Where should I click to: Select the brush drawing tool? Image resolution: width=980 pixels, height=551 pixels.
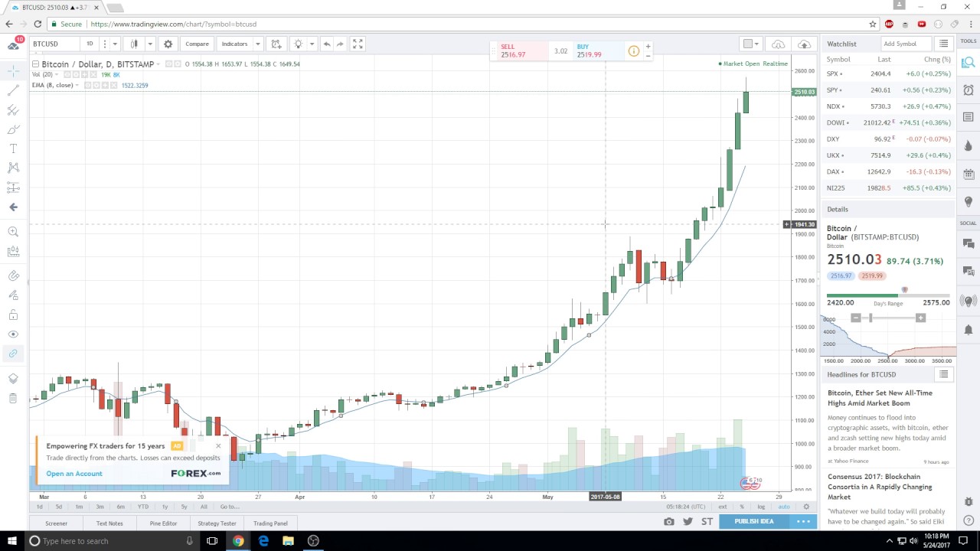coord(13,129)
